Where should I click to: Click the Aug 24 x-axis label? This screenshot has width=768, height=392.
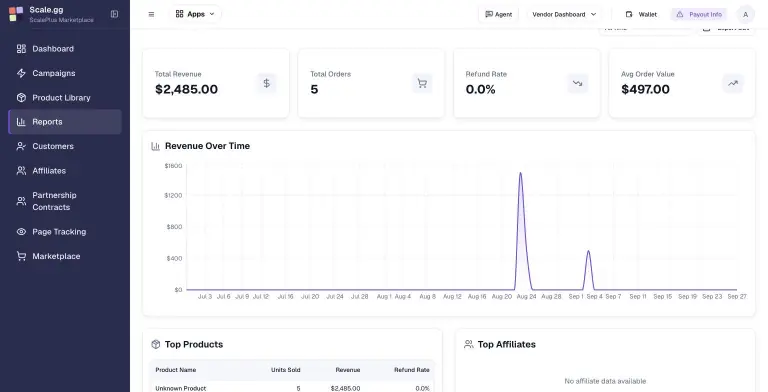(527, 296)
